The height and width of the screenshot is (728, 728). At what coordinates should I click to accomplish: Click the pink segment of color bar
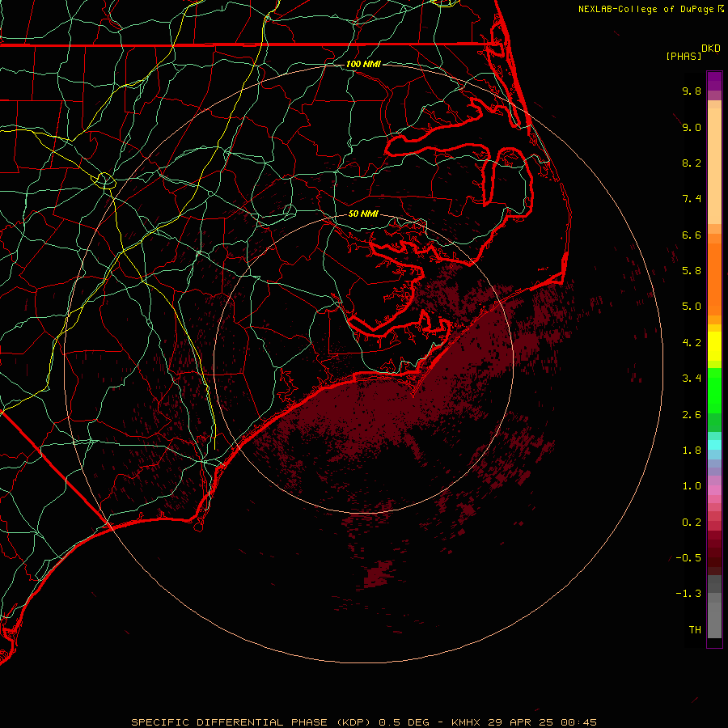(x=714, y=490)
